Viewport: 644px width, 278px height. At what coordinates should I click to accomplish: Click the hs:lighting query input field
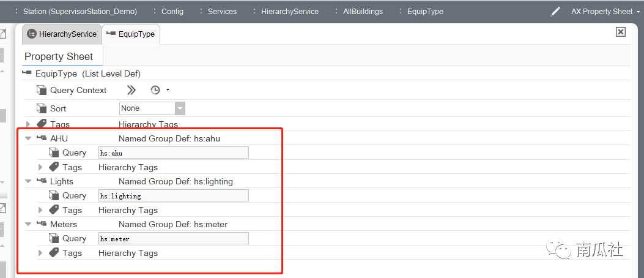pyautogui.click(x=173, y=196)
